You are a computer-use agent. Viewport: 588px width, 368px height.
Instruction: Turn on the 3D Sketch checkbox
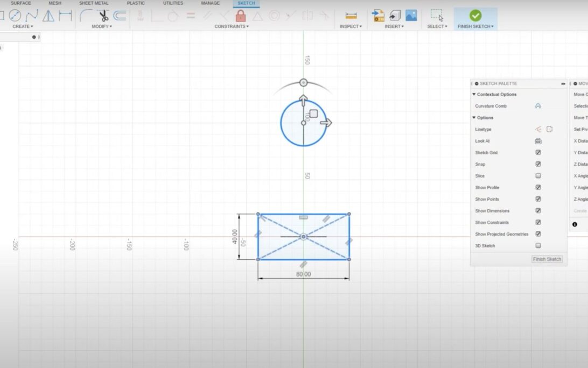coord(538,246)
